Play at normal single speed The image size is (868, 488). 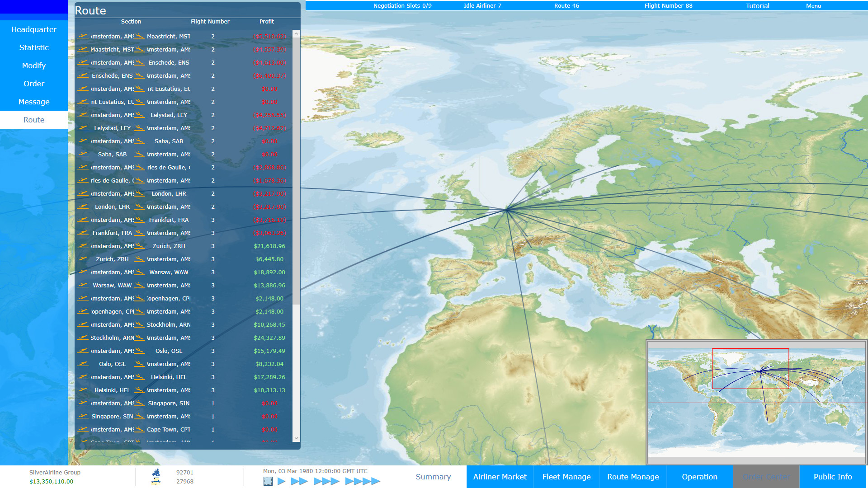coord(281,481)
